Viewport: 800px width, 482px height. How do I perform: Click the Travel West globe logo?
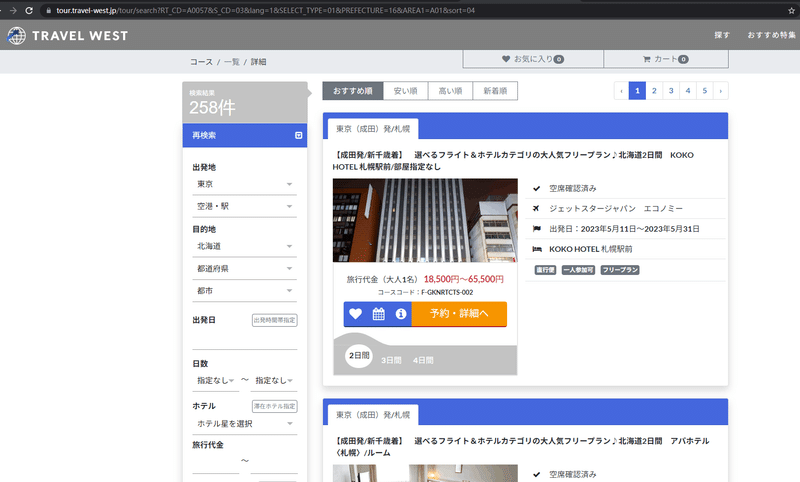(16, 36)
